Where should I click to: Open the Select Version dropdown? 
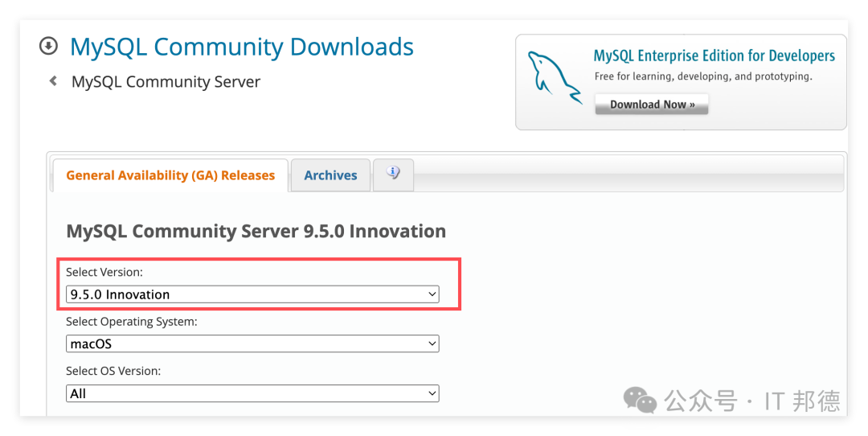click(252, 294)
